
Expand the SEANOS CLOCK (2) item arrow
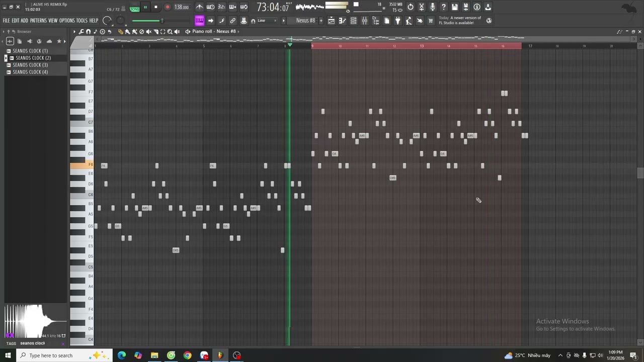point(6,58)
